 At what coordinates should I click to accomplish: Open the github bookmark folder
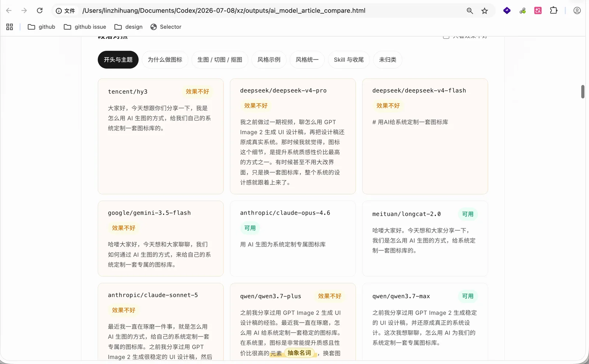point(42,27)
